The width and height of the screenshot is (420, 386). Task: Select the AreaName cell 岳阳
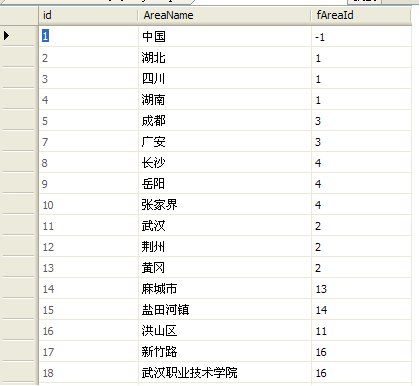[225, 184]
